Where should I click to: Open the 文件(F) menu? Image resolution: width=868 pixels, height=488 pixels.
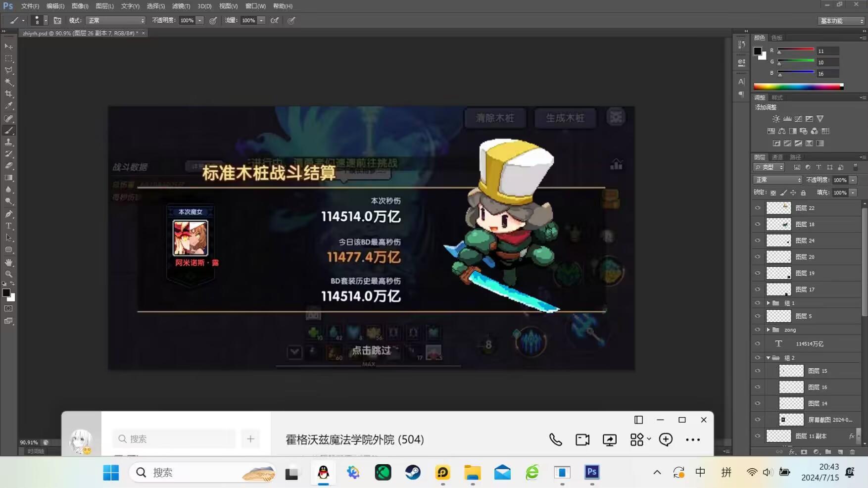pos(30,6)
